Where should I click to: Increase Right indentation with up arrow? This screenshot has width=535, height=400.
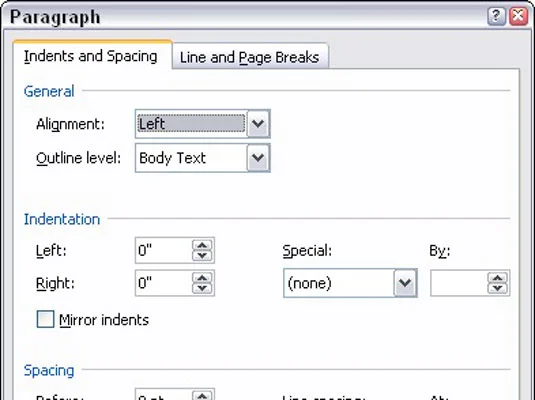(x=202, y=278)
